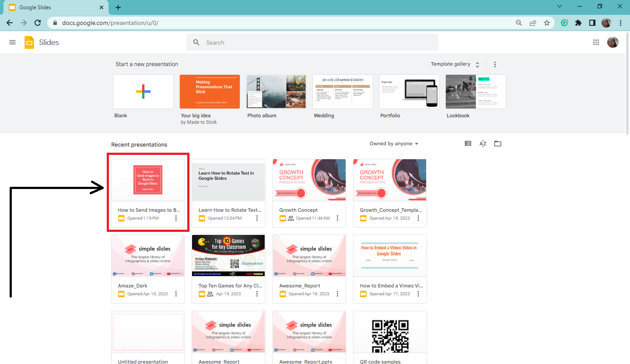Click the Slides home icon next to the search bar

[29, 42]
